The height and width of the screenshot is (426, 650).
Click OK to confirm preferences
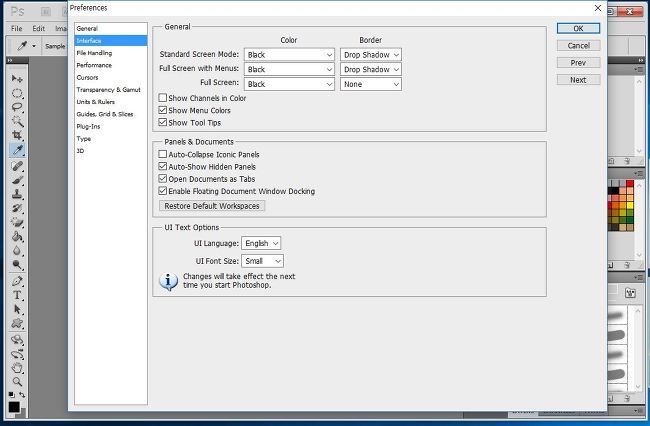point(578,28)
